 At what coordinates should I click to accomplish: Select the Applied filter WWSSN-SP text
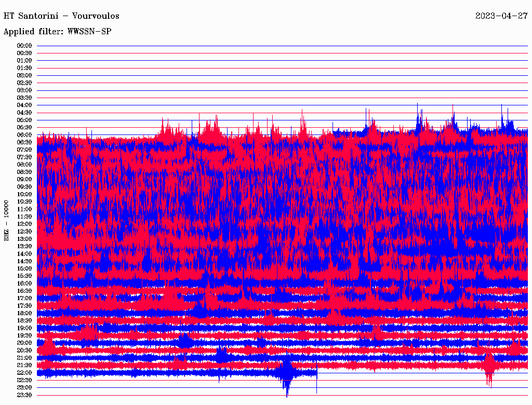(57, 32)
